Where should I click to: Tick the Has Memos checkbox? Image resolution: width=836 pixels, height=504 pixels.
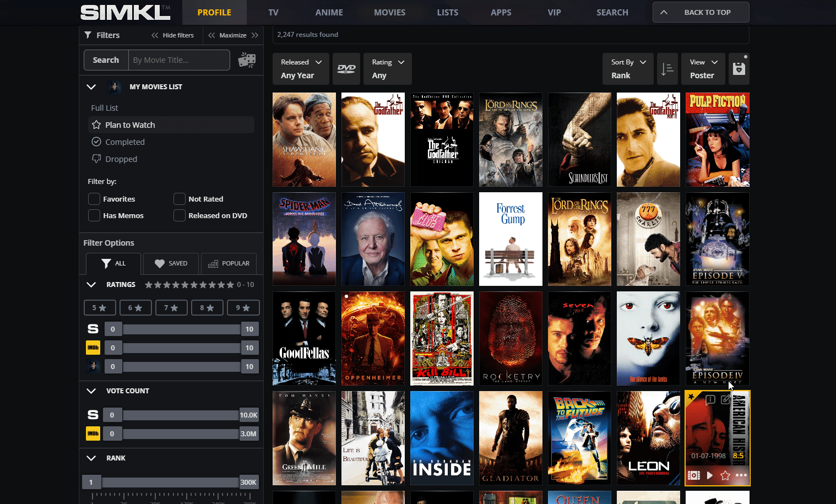click(x=94, y=215)
